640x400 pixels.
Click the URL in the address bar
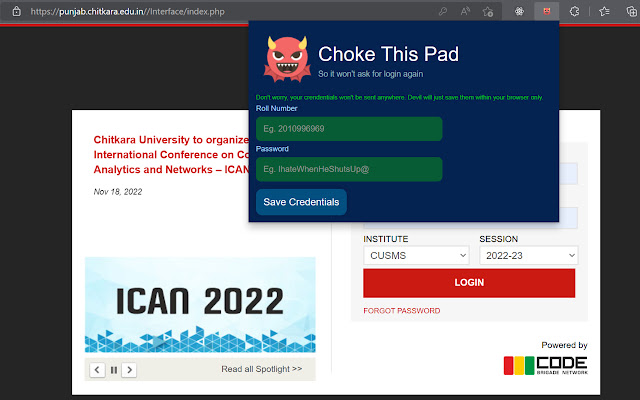click(128, 11)
